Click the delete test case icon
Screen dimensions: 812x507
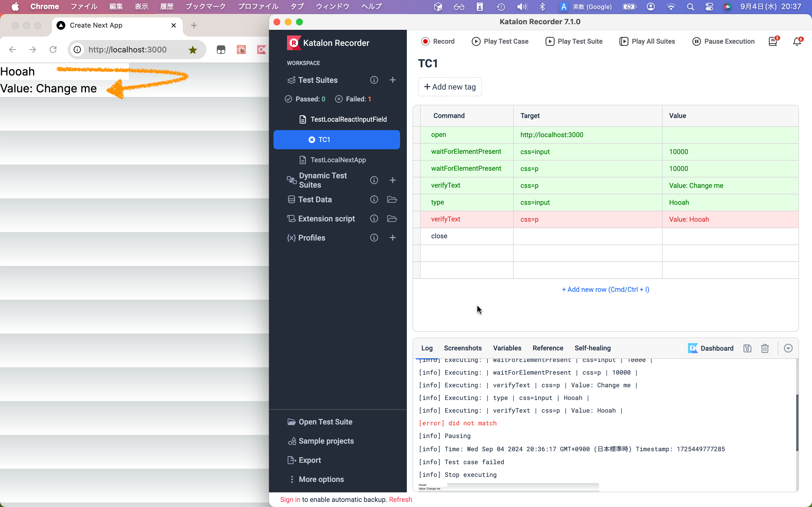pos(765,348)
